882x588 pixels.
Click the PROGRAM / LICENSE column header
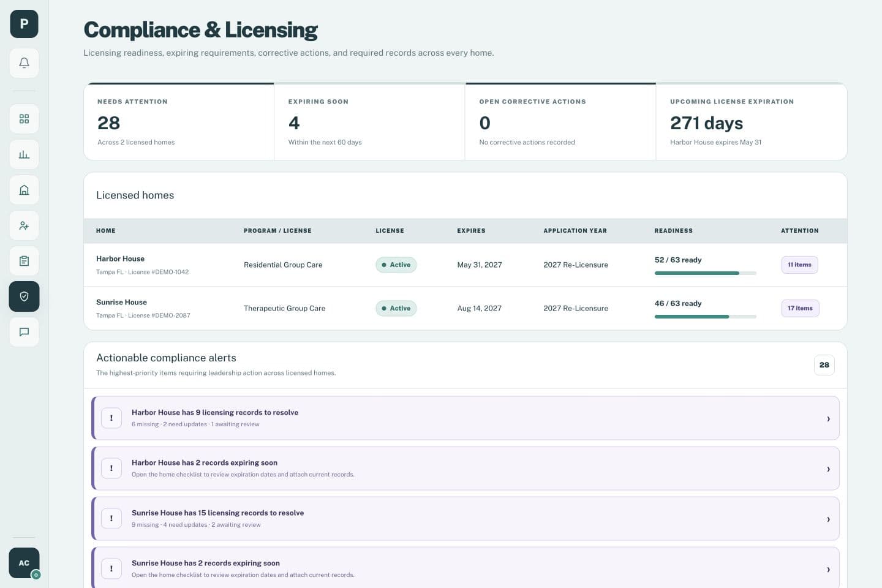pos(277,231)
